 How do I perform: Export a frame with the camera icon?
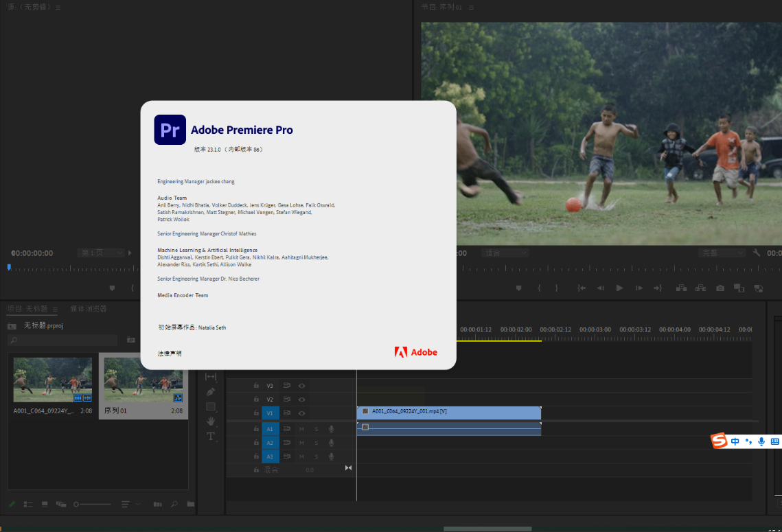point(720,288)
